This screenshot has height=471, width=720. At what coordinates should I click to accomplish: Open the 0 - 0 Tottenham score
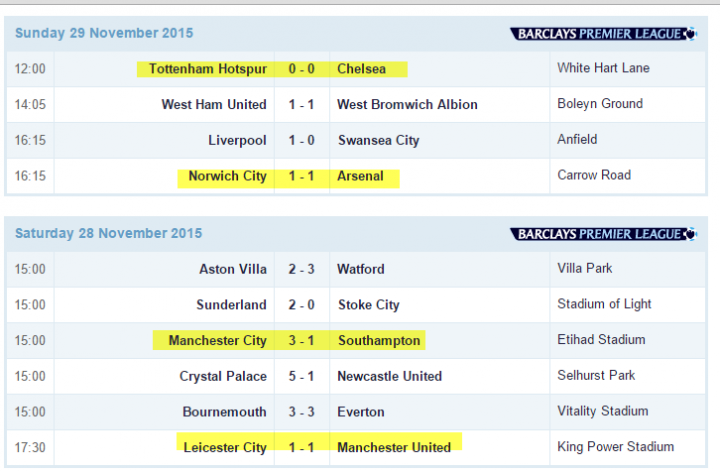tap(301, 69)
